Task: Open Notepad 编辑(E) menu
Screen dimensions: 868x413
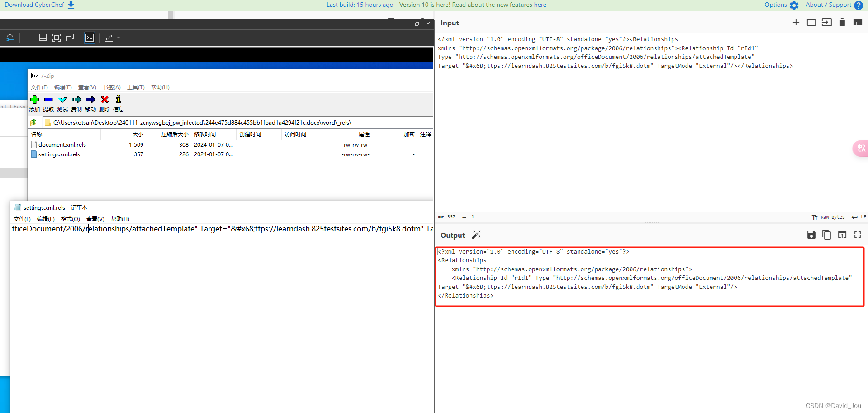Action: point(46,219)
